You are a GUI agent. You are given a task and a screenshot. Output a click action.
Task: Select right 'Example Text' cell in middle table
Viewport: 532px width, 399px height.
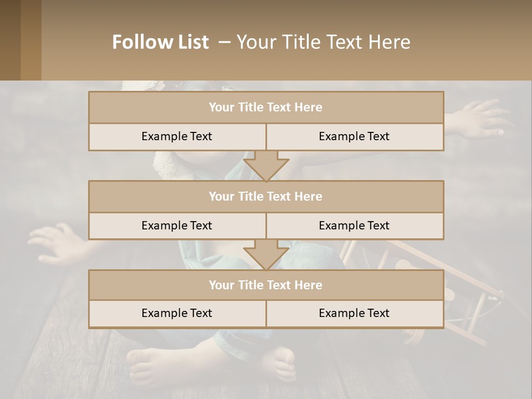pyautogui.click(x=354, y=226)
